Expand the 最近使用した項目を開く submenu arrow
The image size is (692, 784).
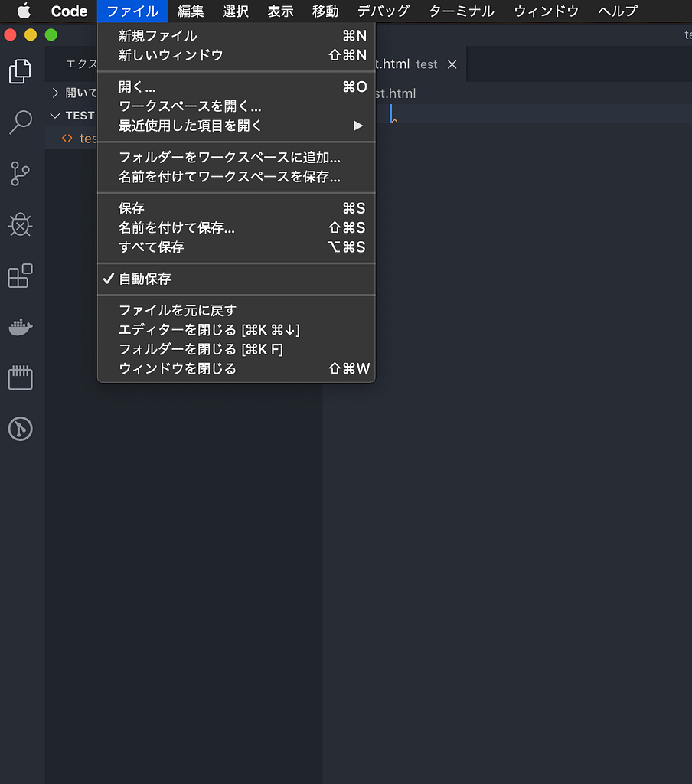[358, 126]
